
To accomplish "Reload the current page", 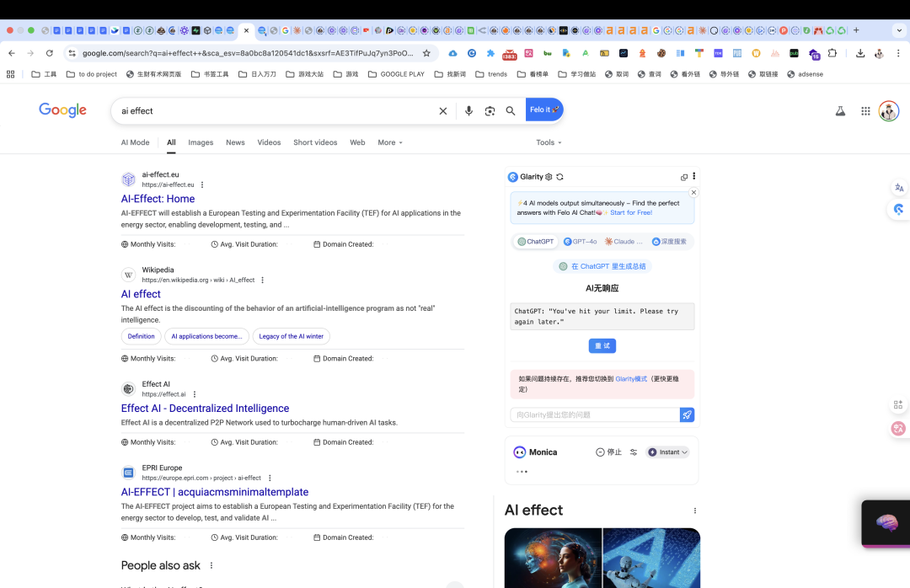I will pos(50,53).
